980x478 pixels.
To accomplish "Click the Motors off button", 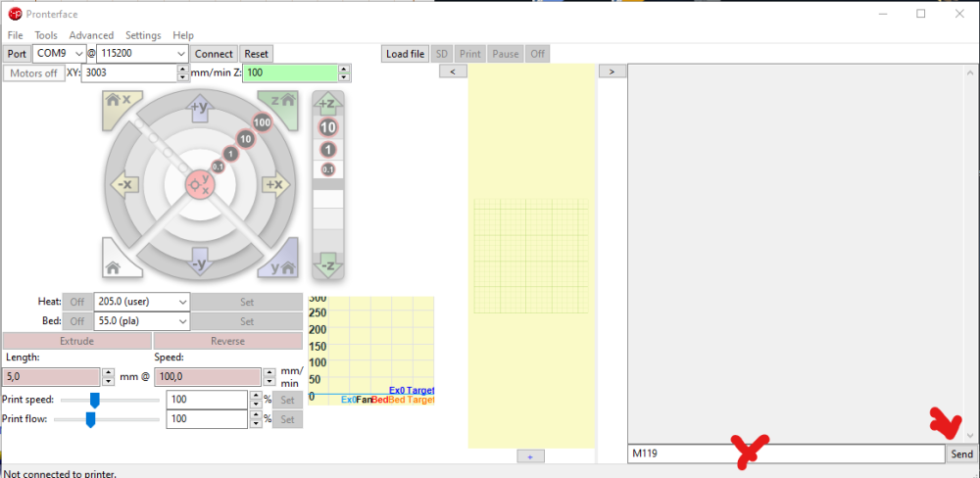I will [33, 73].
